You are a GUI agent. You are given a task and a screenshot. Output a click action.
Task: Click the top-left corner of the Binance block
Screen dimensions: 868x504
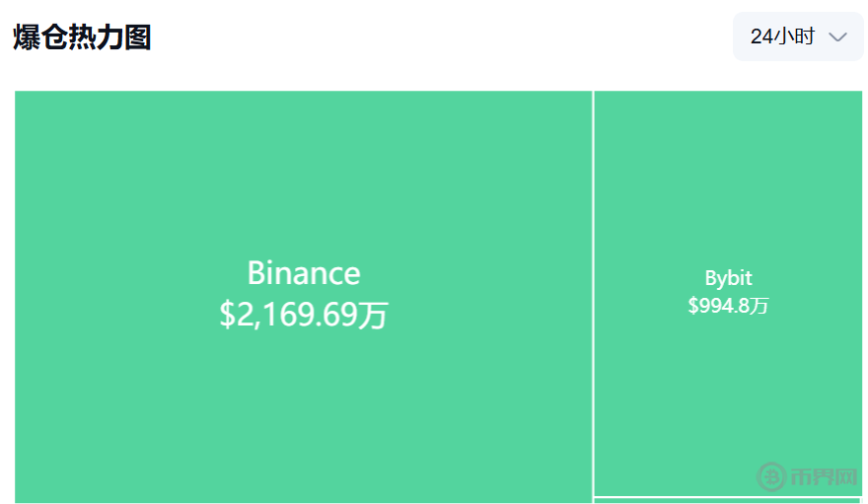pyautogui.click(x=22, y=98)
